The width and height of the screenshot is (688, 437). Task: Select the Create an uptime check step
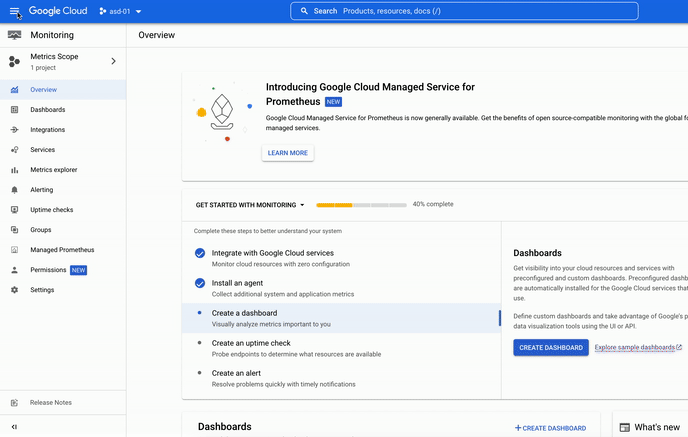click(341, 348)
